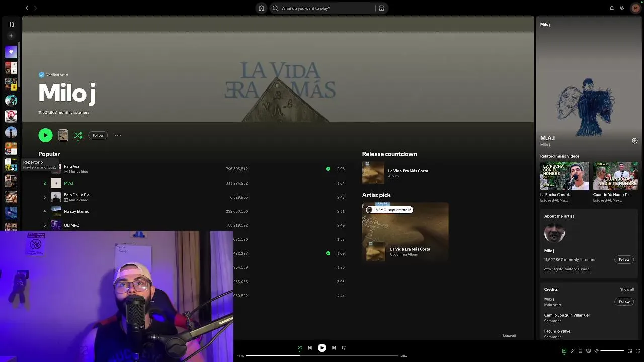Play Milo j with the green button
Viewport: 644px width, 362px height.
[x=45, y=135]
